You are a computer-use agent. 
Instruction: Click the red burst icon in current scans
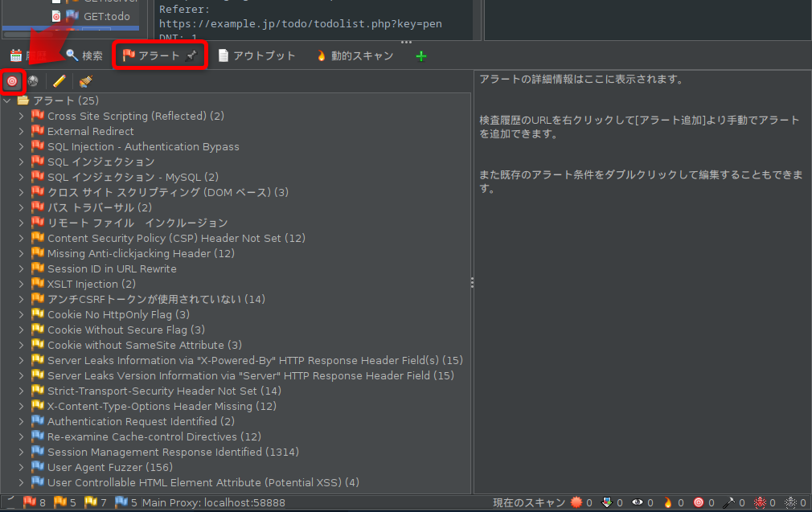576,502
